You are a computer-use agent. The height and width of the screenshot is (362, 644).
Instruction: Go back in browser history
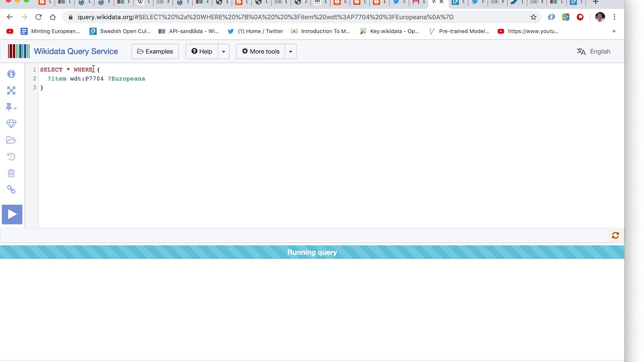pos(10,17)
